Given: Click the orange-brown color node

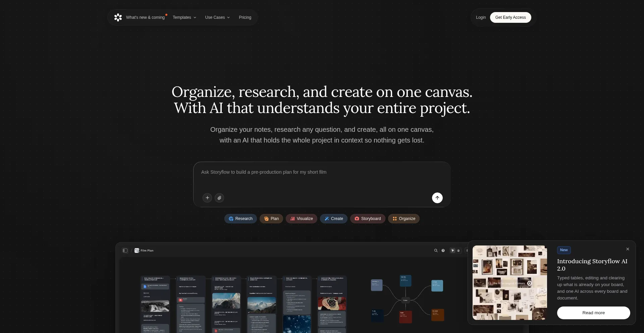Looking at the screenshot, I should point(438,315).
